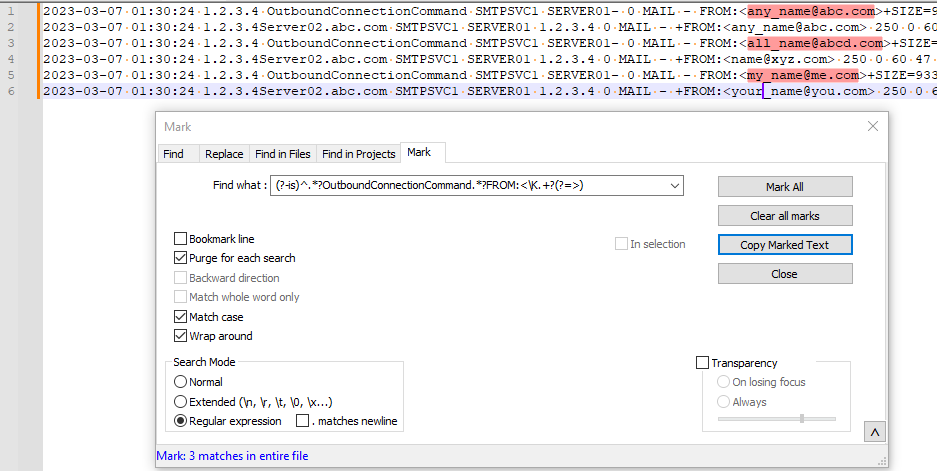Click the Close button in Mark dialog
The width and height of the screenshot is (937, 471).
pos(785,274)
